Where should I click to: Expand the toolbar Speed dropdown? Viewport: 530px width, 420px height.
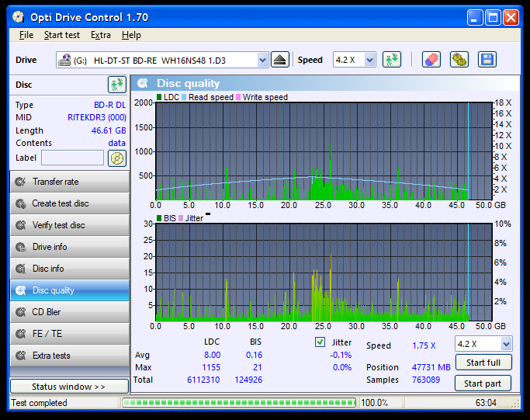point(370,61)
